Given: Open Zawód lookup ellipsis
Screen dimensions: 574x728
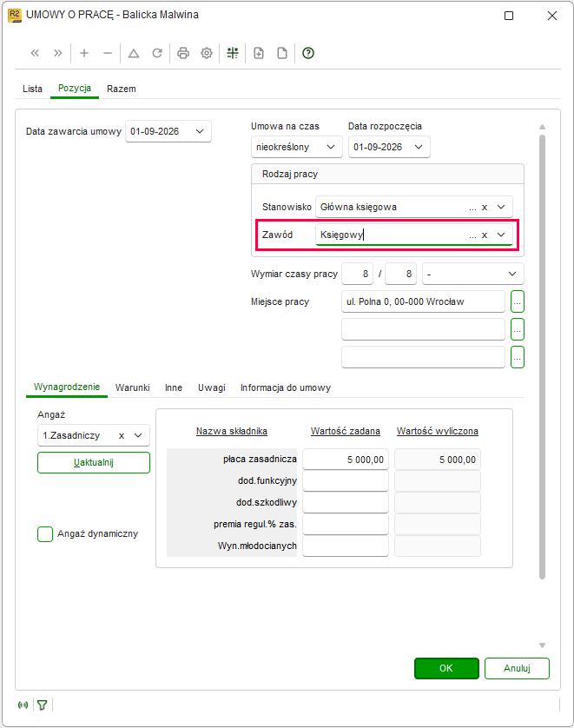Looking at the screenshot, I should [472, 235].
